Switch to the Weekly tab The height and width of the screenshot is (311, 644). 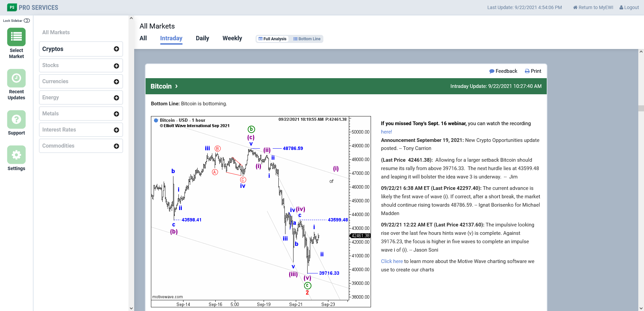(232, 38)
